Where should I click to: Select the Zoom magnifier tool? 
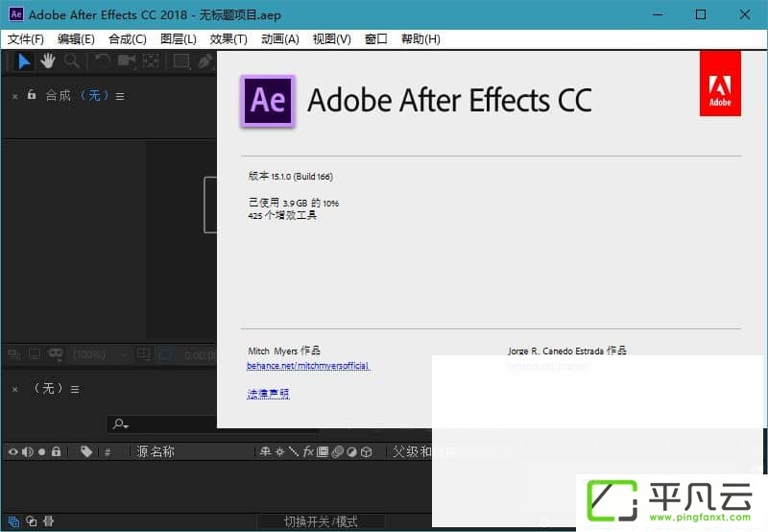point(71,61)
